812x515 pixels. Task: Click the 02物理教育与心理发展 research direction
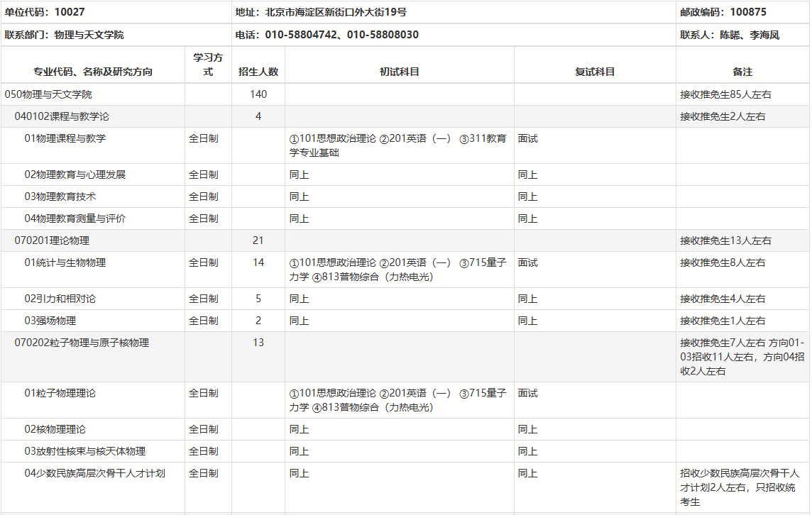75,175
